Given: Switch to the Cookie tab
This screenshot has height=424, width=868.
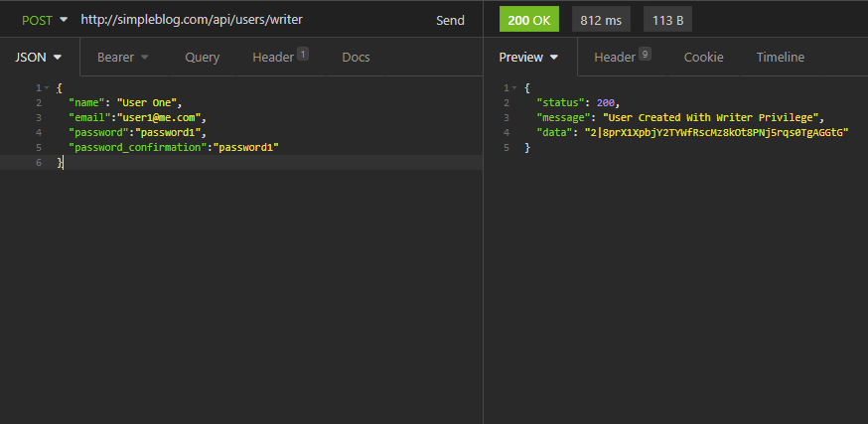Looking at the screenshot, I should point(703,57).
